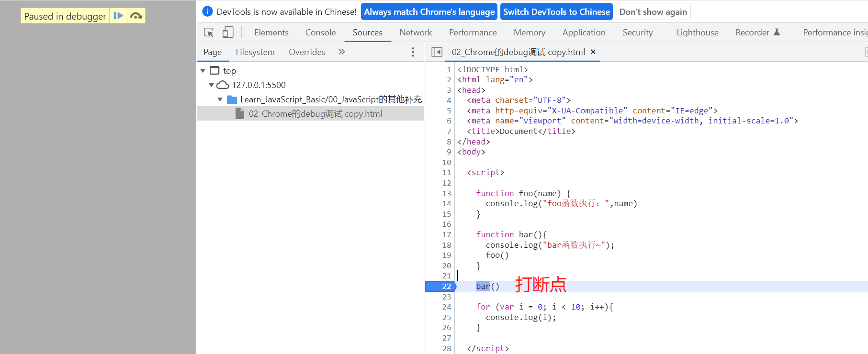Open the navigator three-dot more options menu

413,52
